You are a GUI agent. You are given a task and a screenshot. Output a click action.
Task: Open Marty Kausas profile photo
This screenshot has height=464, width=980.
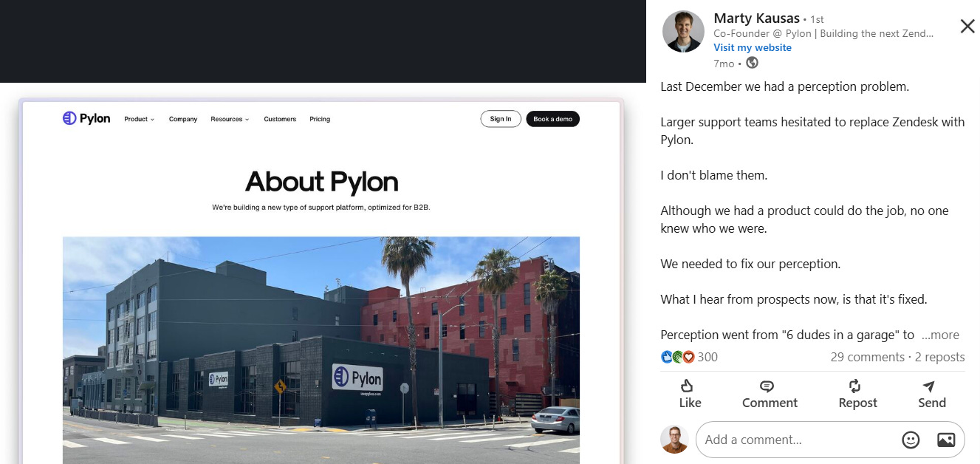point(683,32)
